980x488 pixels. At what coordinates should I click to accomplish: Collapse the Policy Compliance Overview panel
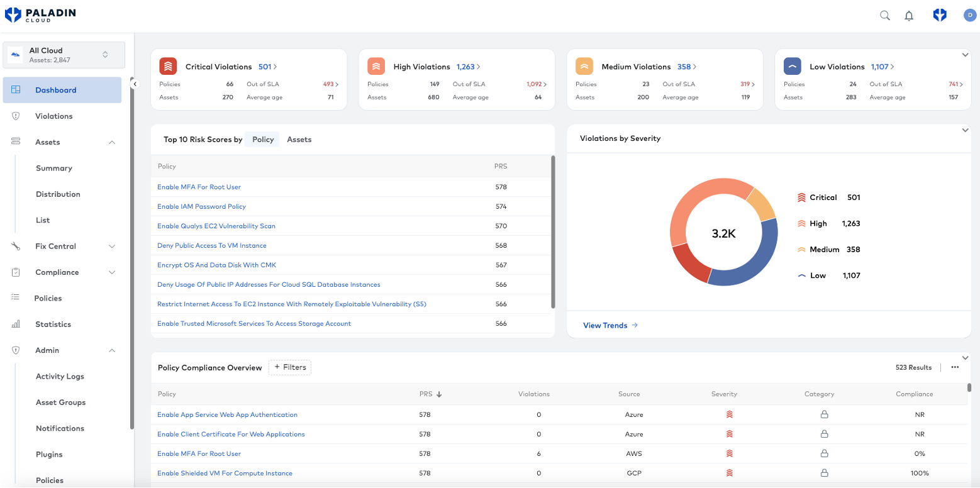(x=966, y=357)
